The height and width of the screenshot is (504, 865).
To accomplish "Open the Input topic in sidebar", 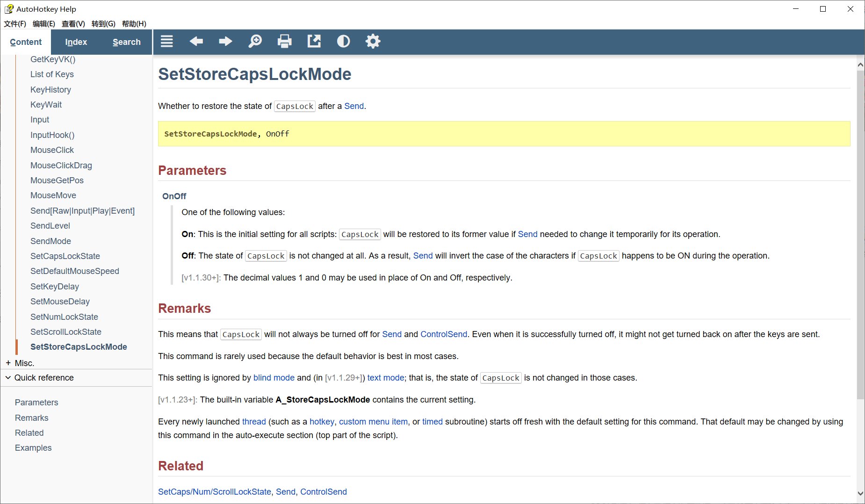I will [x=40, y=120].
